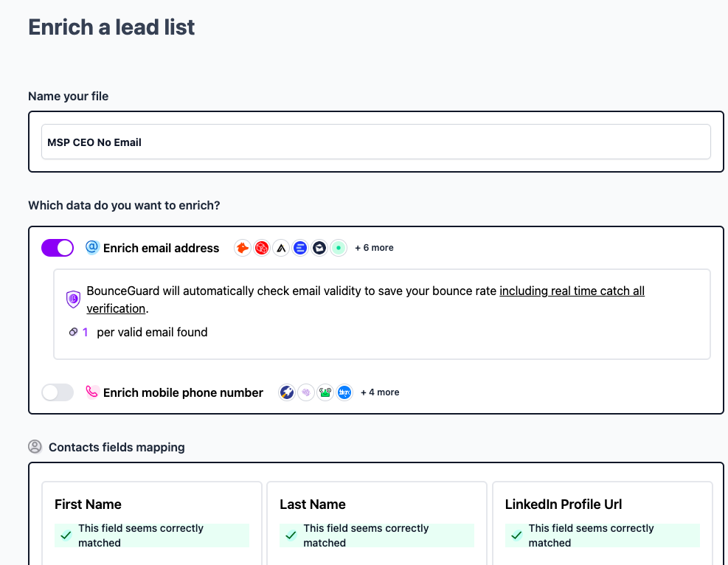Screen dimensions: 728x565
Task: Expand the '+ 6 more' email providers
Action: [x=374, y=248]
